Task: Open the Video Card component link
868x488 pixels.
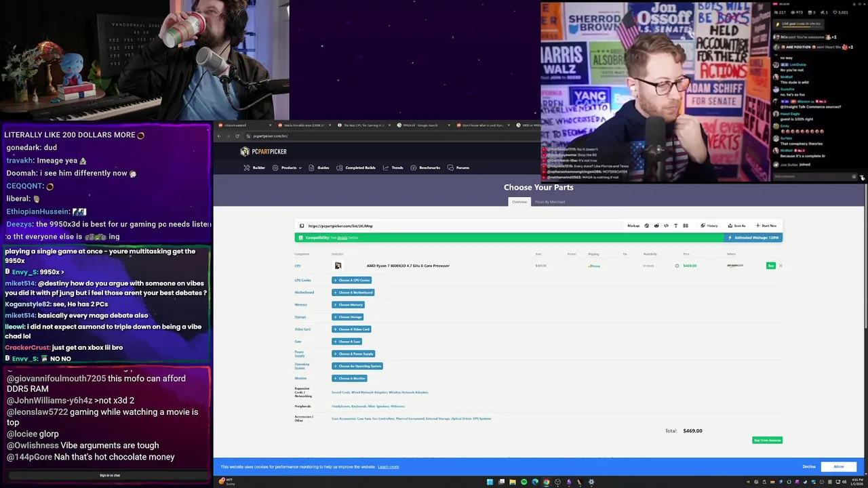Action: click(302, 329)
